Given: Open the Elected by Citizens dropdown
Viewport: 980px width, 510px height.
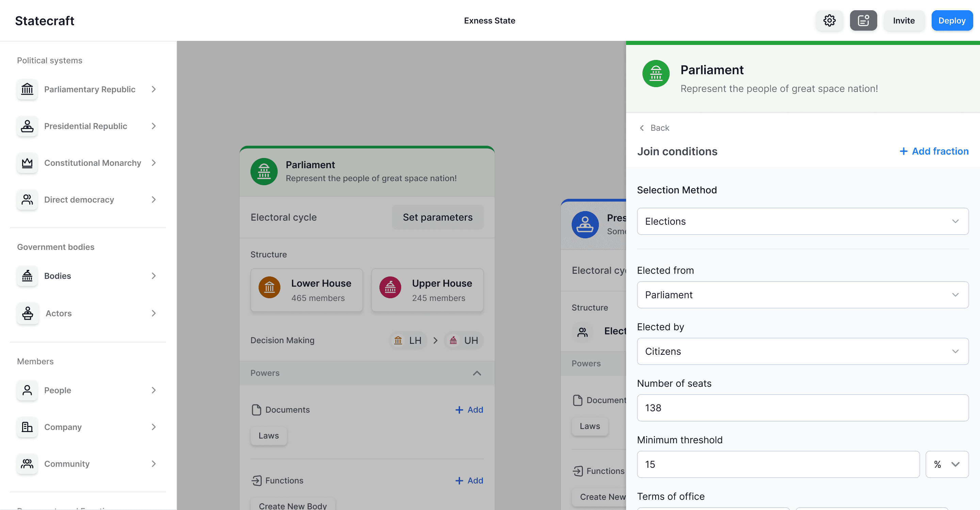Looking at the screenshot, I should tap(802, 351).
